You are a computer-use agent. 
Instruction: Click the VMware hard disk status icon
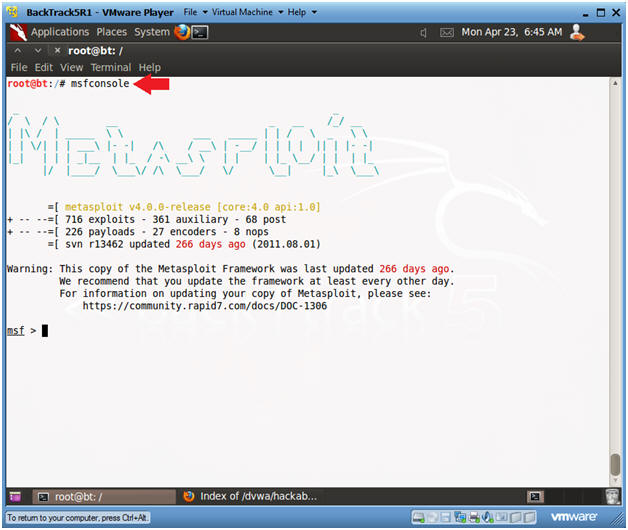point(419,518)
